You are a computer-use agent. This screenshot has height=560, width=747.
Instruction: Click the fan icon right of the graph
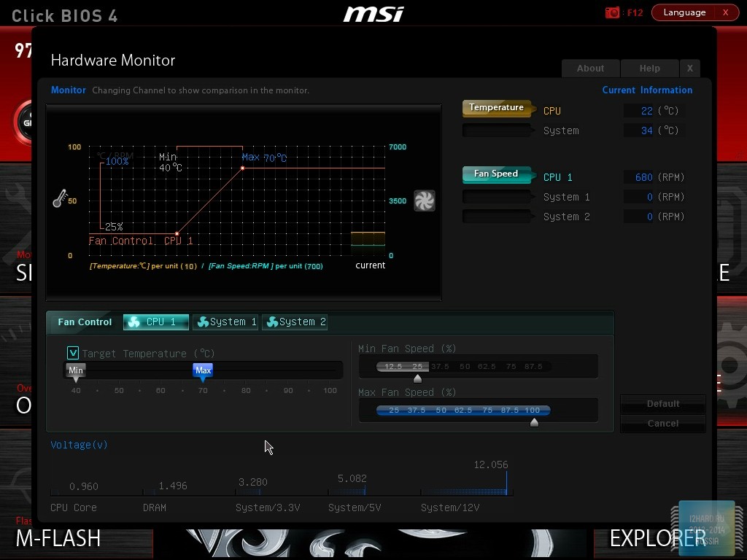click(424, 201)
